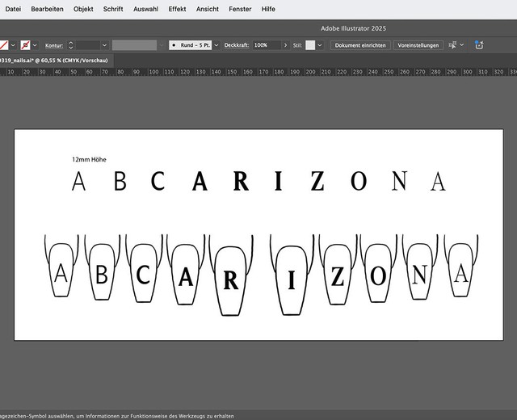Click the stroke color swatch icon
This screenshot has width=517, height=420.
coord(26,45)
